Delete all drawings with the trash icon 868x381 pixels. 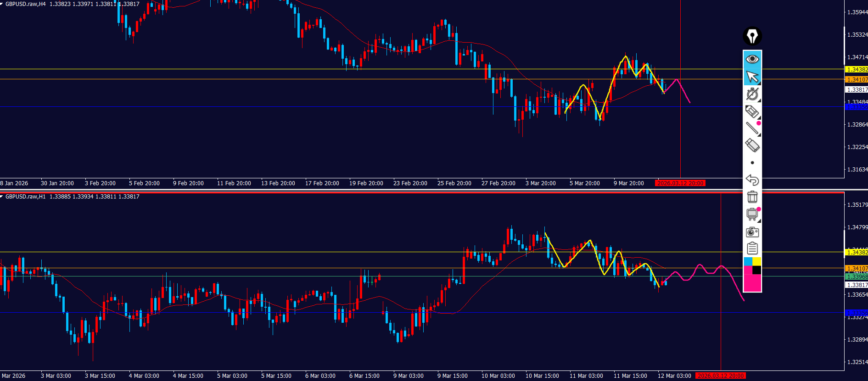click(752, 197)
